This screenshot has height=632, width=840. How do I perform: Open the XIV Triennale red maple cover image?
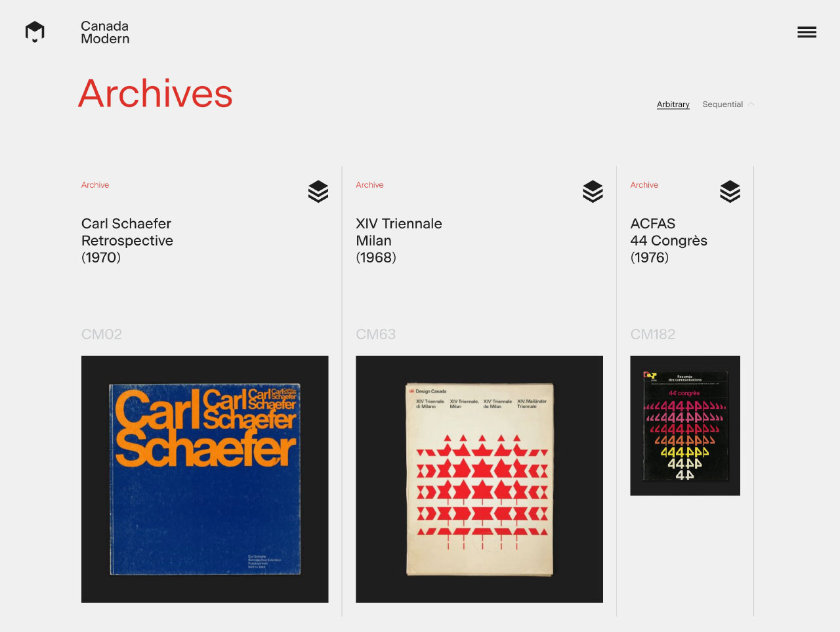coord(479,479)
